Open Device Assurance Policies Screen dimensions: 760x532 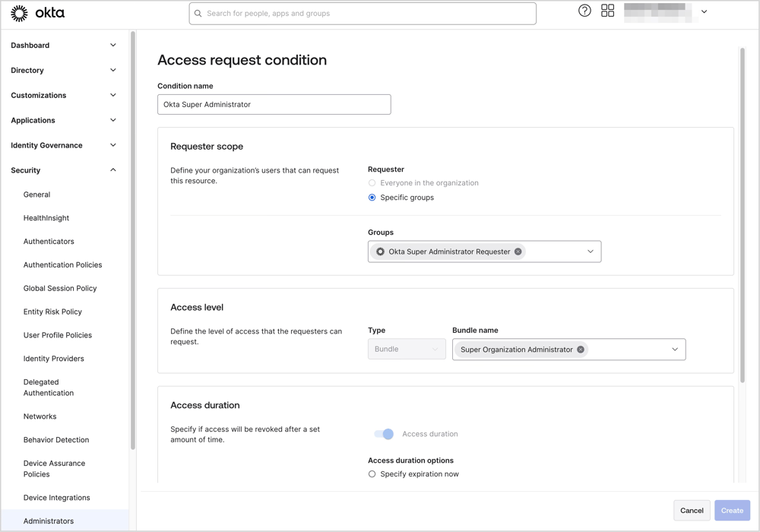coord(54,468)
